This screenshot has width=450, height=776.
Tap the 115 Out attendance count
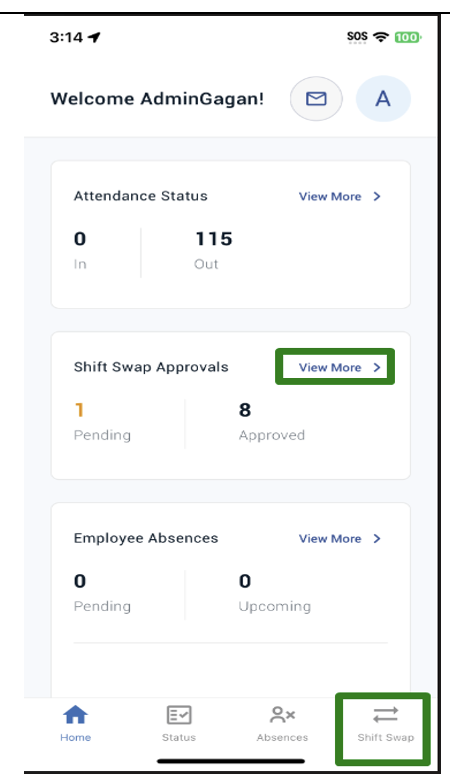pos(213,239)
